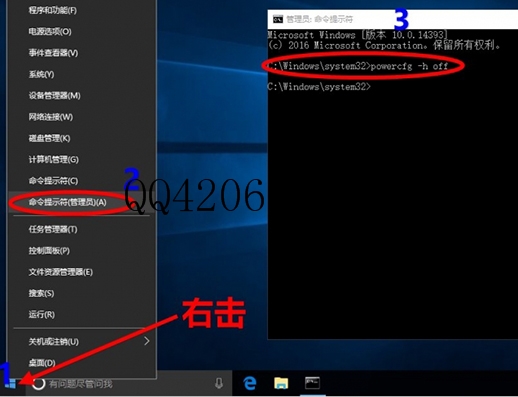This screenshot has width=518, height=397.
Task: Choose 桌面(D) in the menu
Action: coord(42,362)
